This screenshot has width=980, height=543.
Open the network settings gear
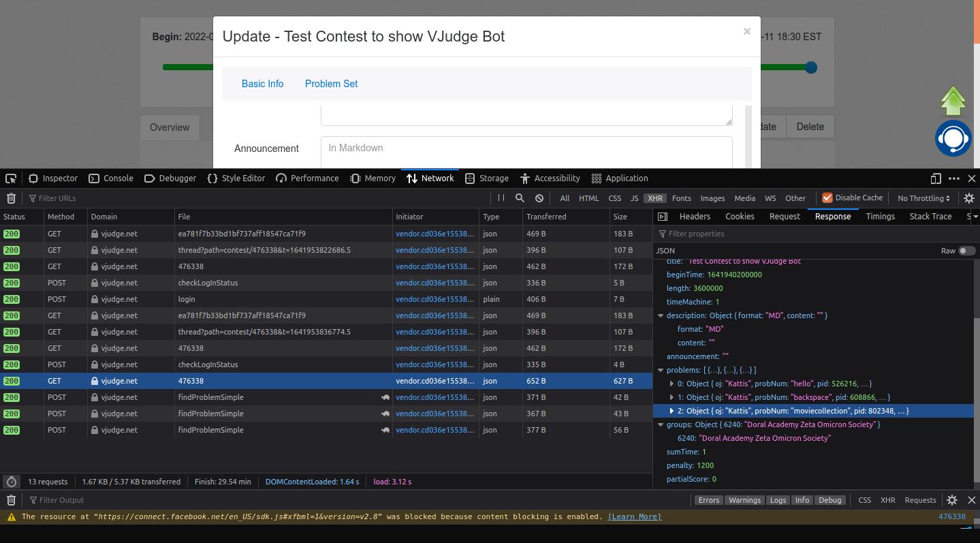tap(969, 198)
